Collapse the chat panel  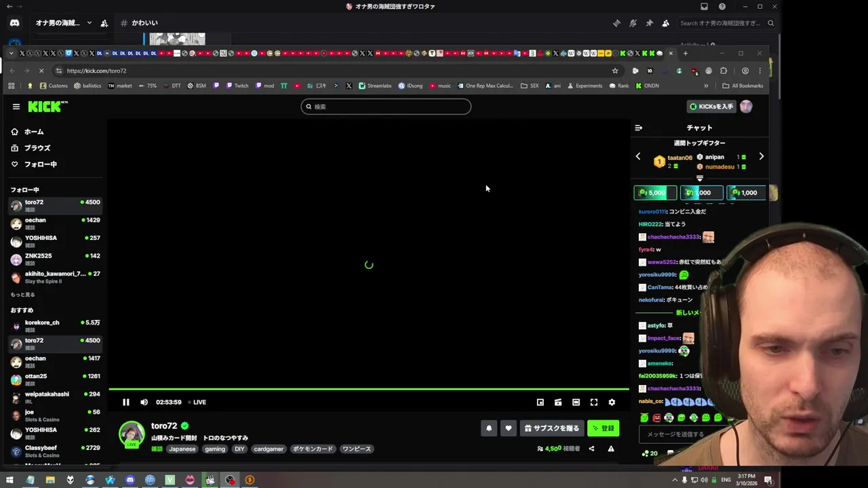tap(638, 127)
